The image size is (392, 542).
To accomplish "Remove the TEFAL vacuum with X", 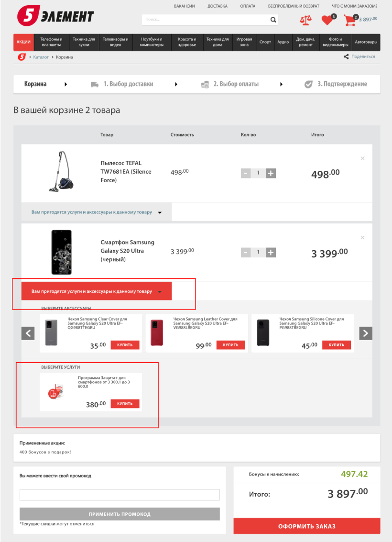I will point(363,158).
